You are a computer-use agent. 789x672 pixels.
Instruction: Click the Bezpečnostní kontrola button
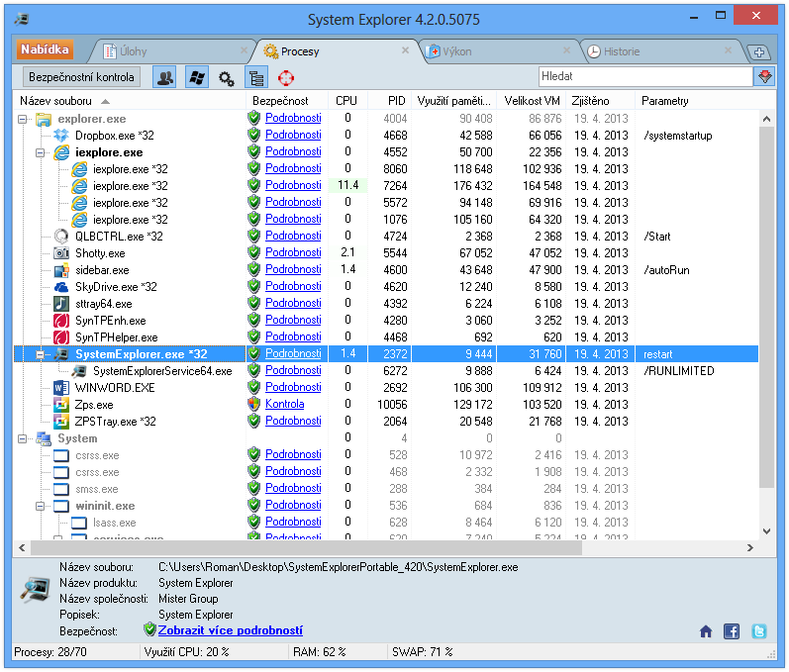tap(81, 77)
